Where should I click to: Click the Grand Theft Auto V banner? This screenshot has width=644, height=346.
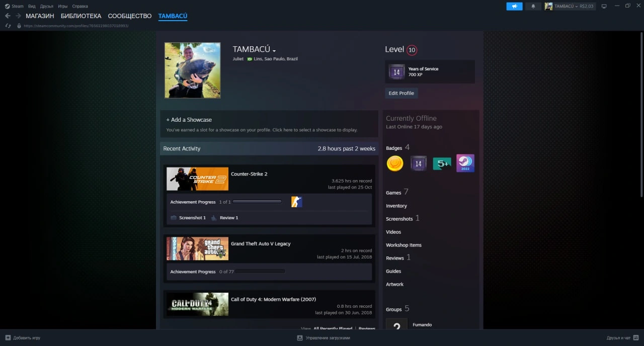(x=197, y=248)
